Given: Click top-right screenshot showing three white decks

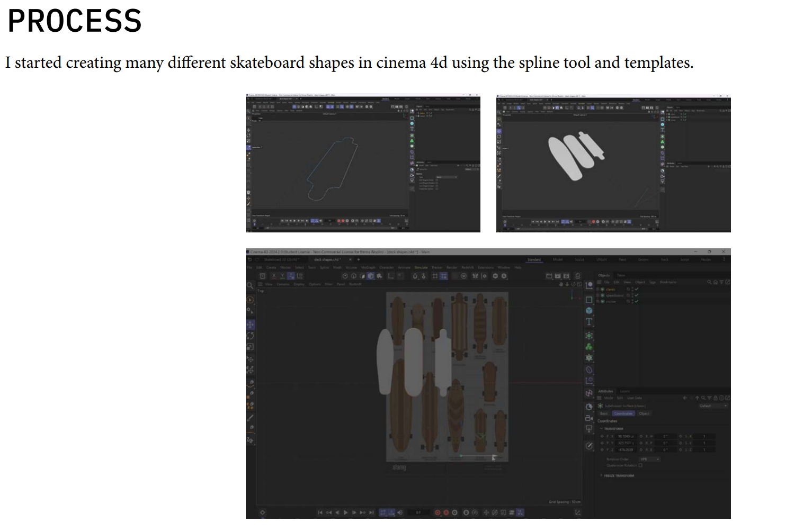Looking at the screenshot, I should pyautogui.click(x=613, y=163).
